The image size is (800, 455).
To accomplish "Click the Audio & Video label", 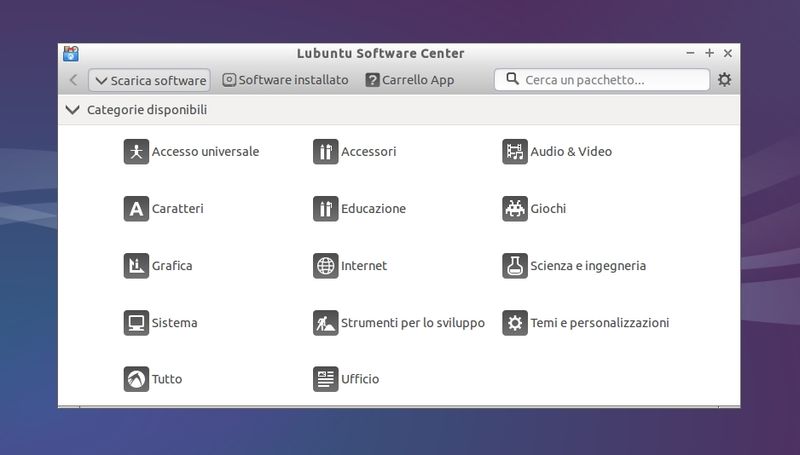I will point(571,151).
